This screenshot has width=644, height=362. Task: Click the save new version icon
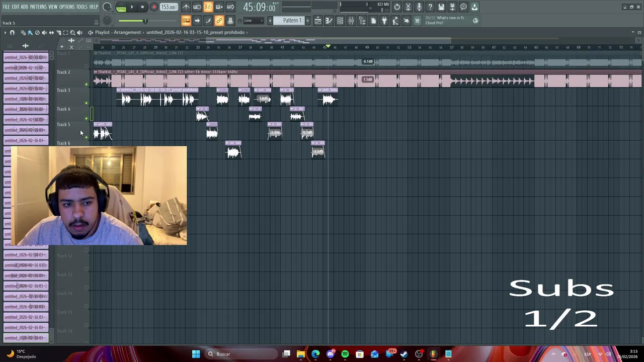[x=452, y=7]
